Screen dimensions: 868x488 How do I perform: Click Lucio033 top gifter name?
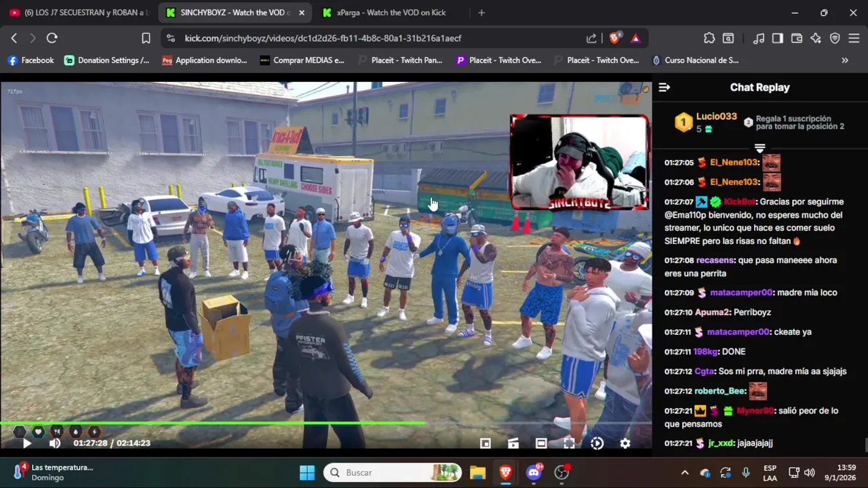coord(716,117)
